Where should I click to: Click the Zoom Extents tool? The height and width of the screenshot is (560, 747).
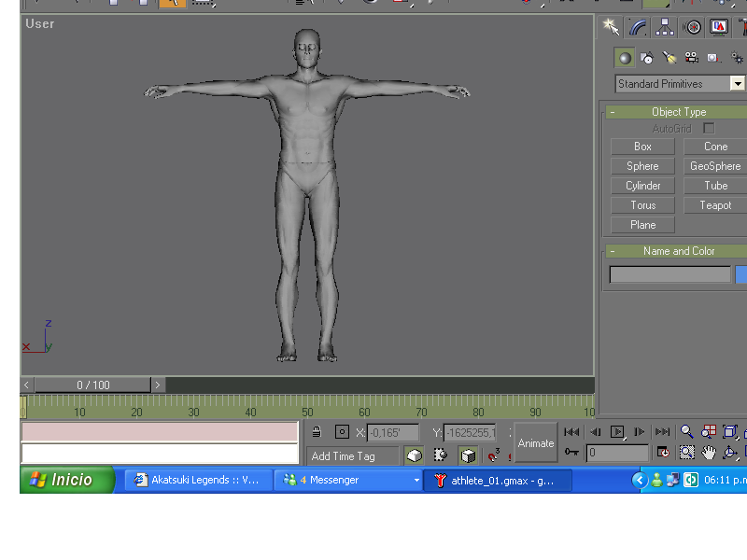coord(730,432)
